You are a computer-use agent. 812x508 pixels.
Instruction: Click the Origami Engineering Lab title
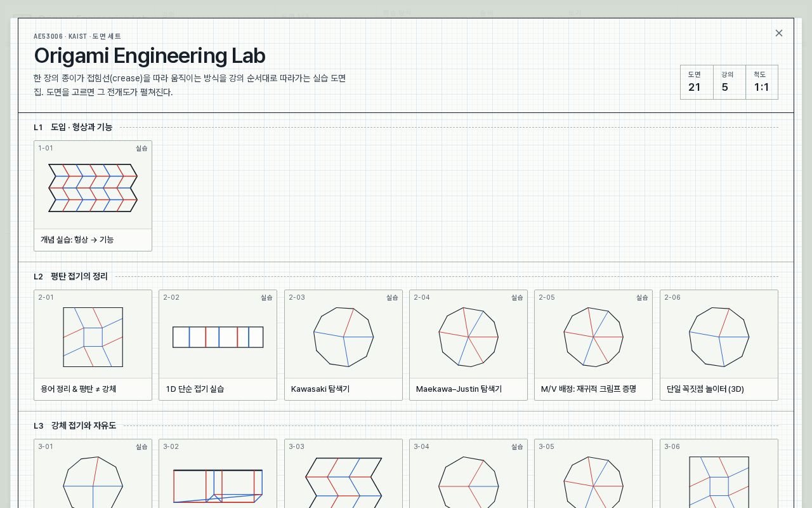point(149,55)
